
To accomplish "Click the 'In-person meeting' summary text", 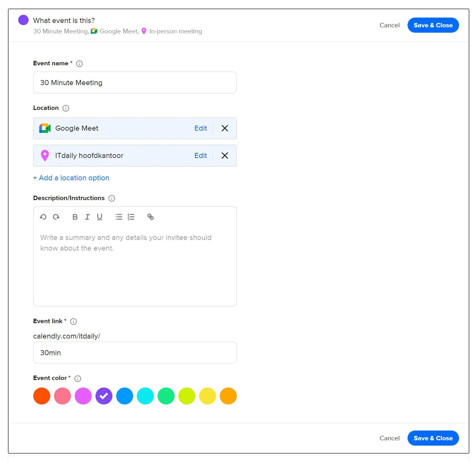I will 176,31.
